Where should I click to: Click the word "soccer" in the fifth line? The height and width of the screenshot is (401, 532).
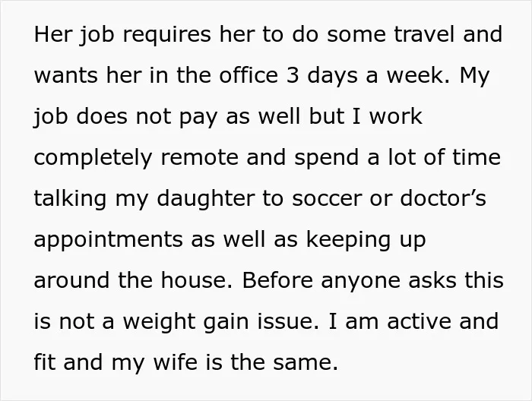[x=327, y=199]
